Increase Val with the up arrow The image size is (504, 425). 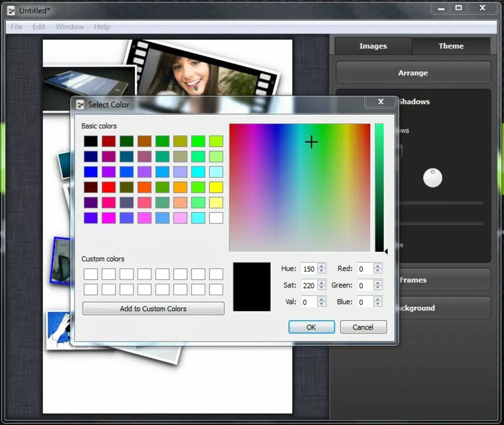click(x=322, y=300)
